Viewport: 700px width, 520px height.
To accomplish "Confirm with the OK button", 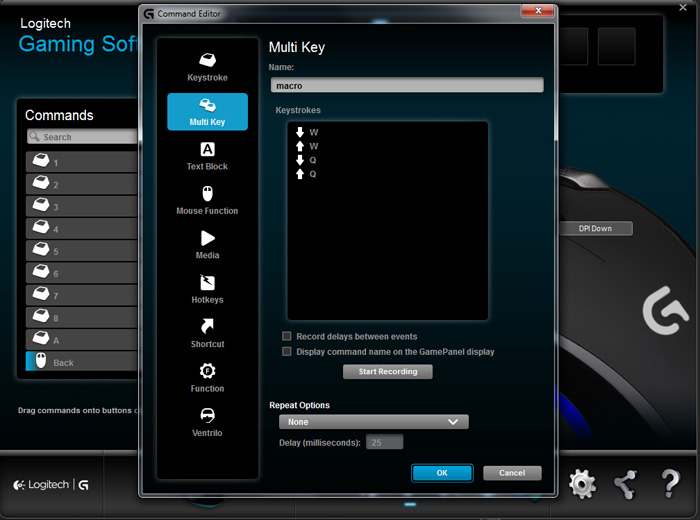I will point(442,473).
